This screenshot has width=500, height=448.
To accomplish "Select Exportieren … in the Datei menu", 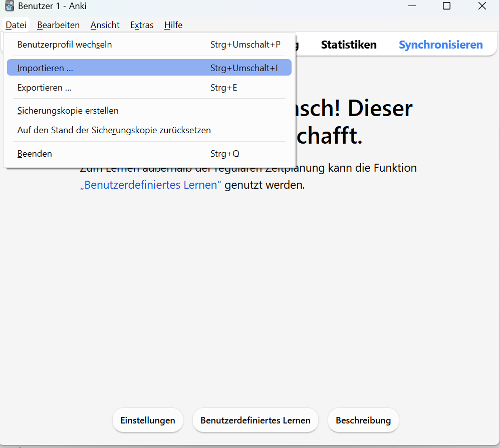I will [149, 88].
